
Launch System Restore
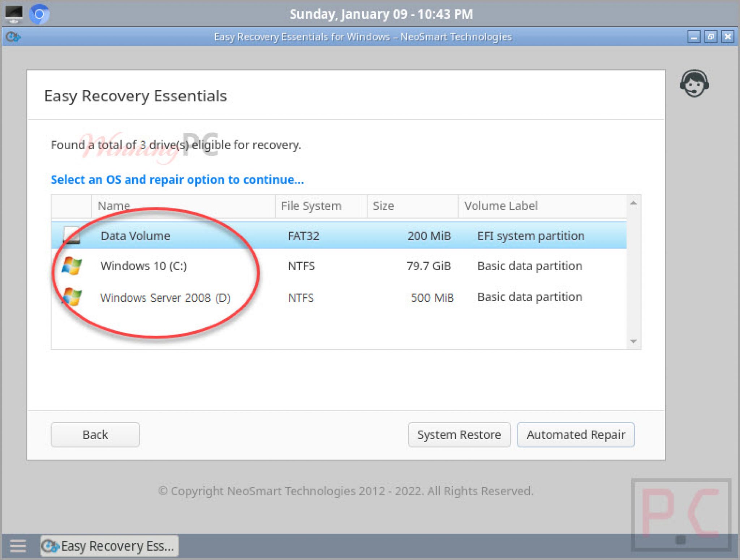point(459,435)
